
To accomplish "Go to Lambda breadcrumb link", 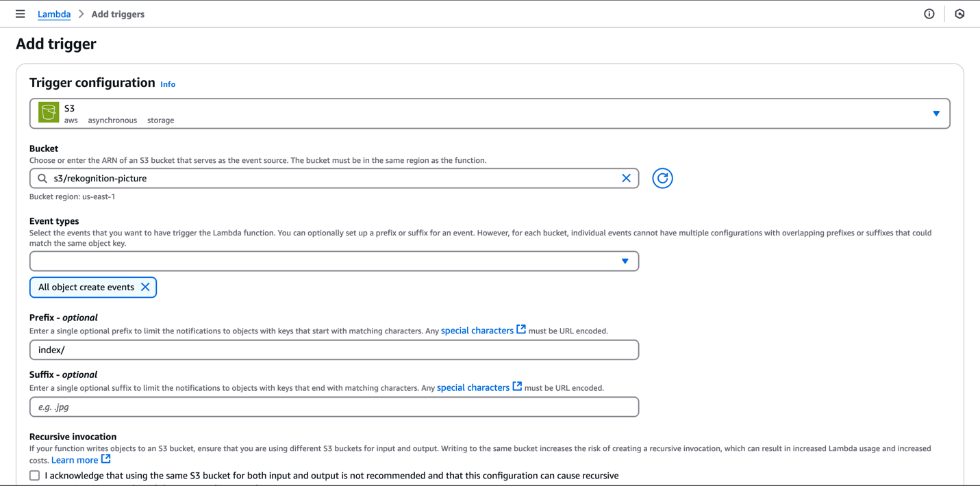I will point(54,14).
